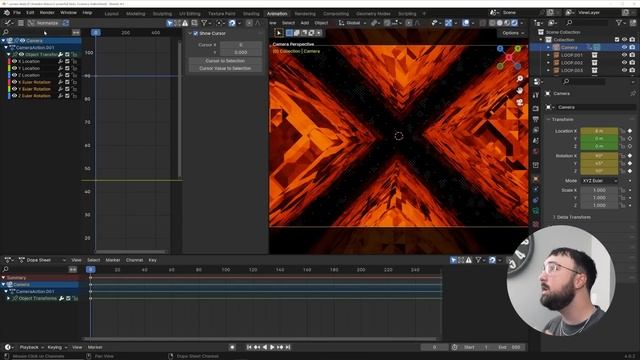Open the Dope Sheet Channel menu
The height and width of the screenshot is (360, 640).
click(x=134, y=260)
